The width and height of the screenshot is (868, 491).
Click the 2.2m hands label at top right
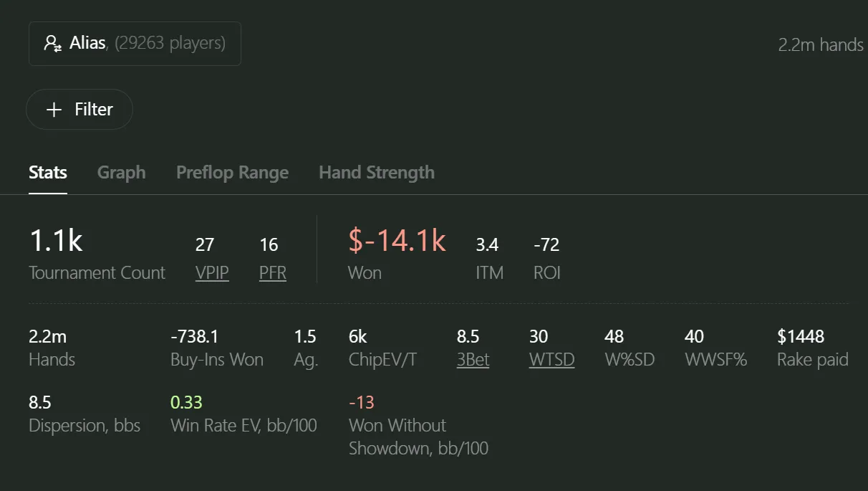coord(821,45)
